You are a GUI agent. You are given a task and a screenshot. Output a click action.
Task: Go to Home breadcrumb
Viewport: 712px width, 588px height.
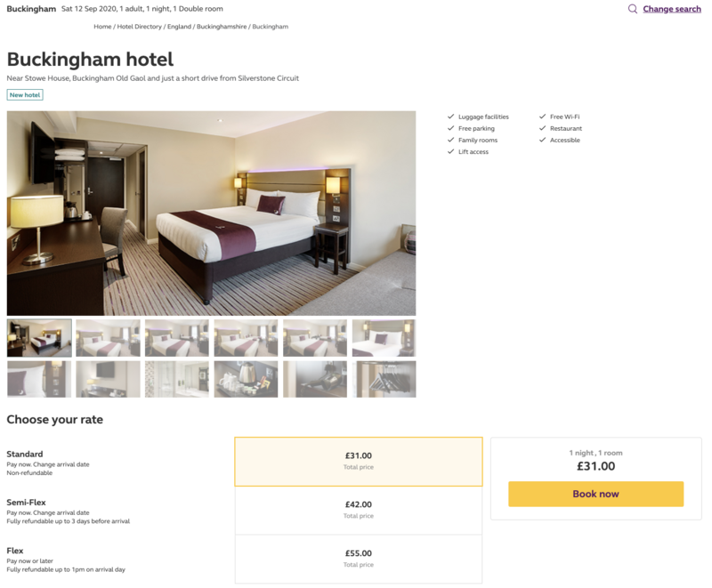[102, 27]
